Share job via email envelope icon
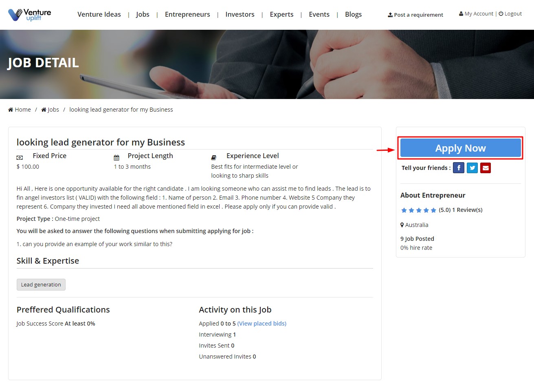The width and height of the screenshot is (534, 392). click(486, 168)
